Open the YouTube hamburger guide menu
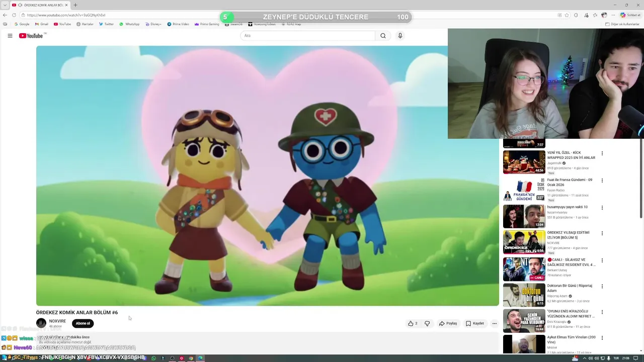 coord(10,36)
